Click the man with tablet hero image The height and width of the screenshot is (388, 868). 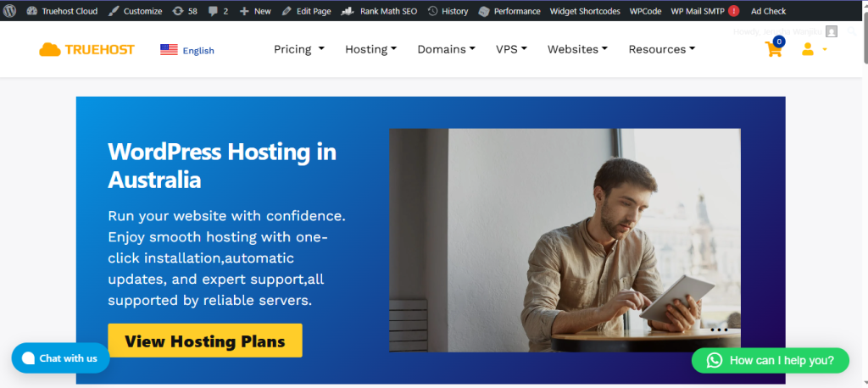click(x=565, y=241)
